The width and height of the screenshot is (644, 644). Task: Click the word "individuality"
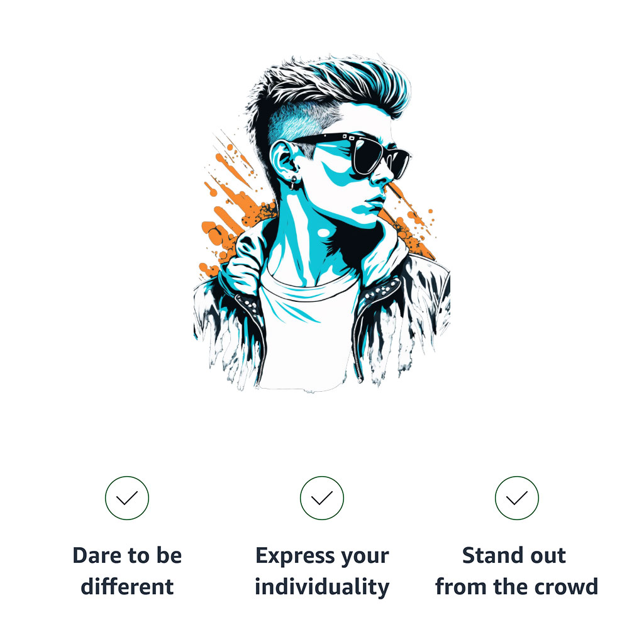click(322, 587)
